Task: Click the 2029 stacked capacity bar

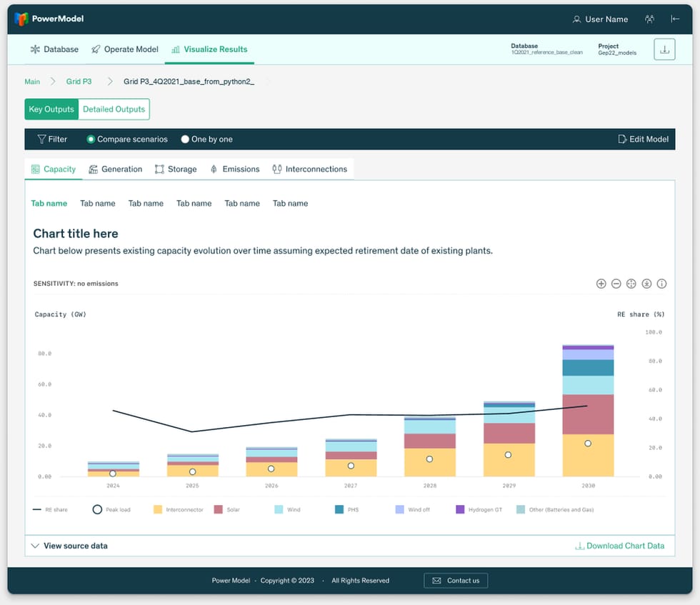Action: (x=509, y=439)
